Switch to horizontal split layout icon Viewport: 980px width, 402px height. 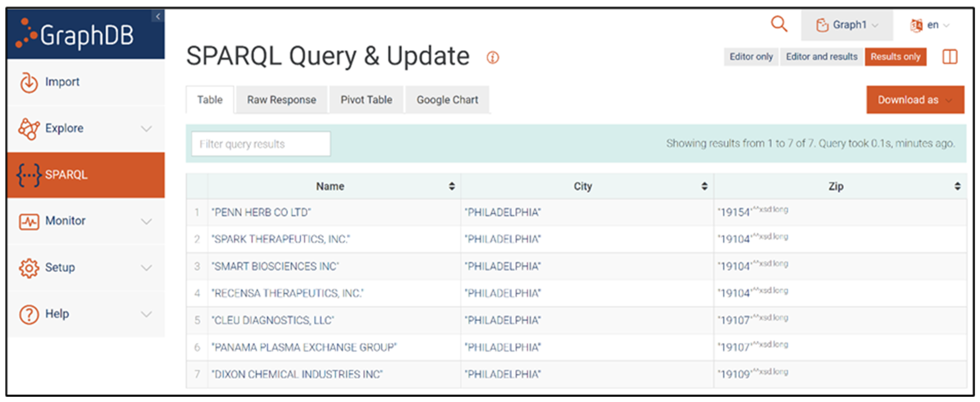949,57
